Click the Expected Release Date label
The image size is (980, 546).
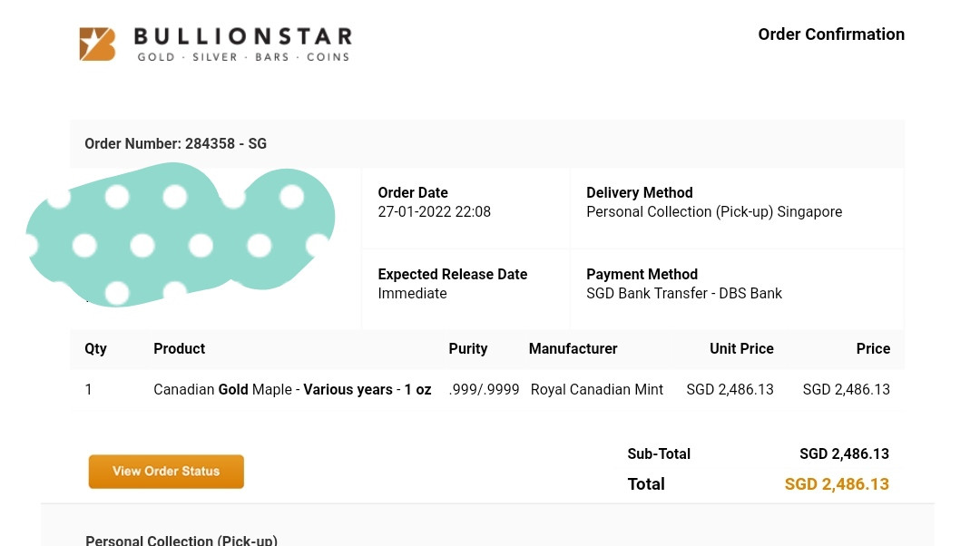tap(452, 274)
